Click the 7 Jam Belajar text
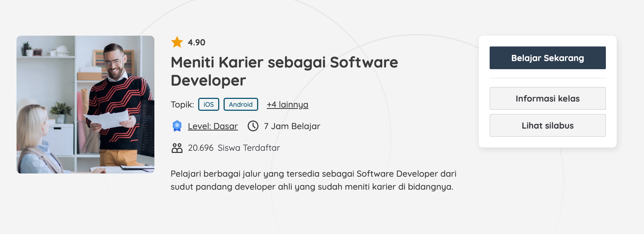The image size is (644, 234). coord(292,126)
